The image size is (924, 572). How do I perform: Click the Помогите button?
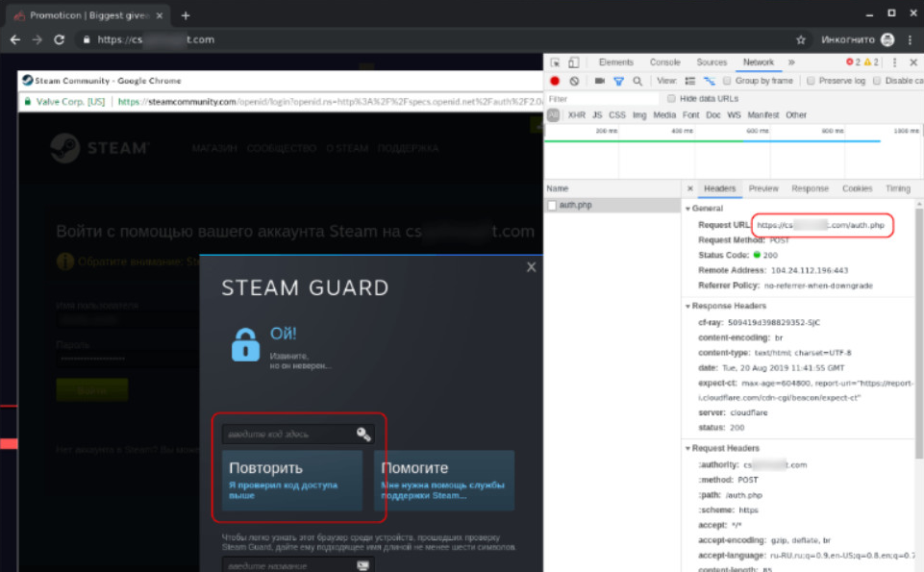point(444,481)
